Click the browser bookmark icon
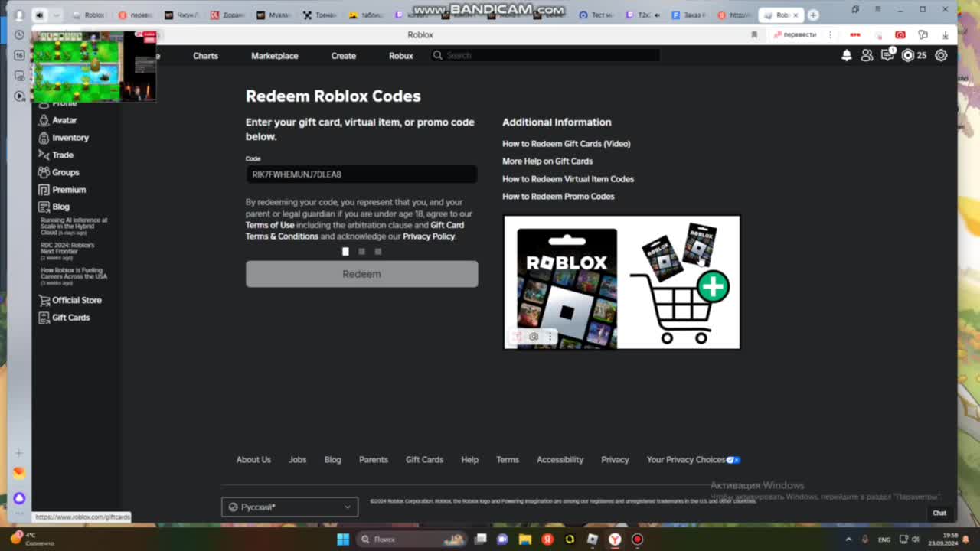 coord(754,34)
